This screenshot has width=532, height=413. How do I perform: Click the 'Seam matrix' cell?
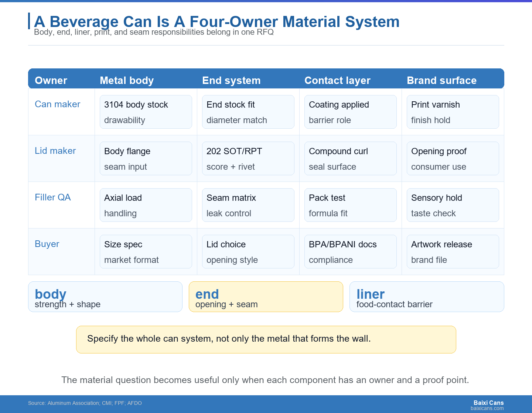click(x=248, y=205)
